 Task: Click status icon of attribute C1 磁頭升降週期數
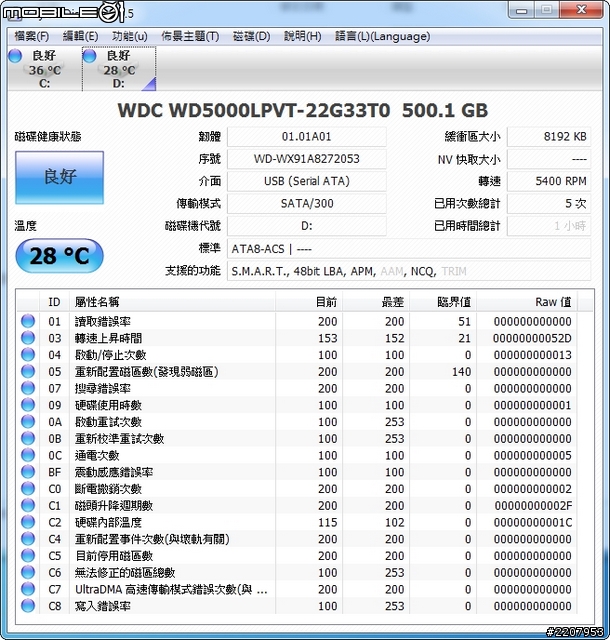click(28, 505)
